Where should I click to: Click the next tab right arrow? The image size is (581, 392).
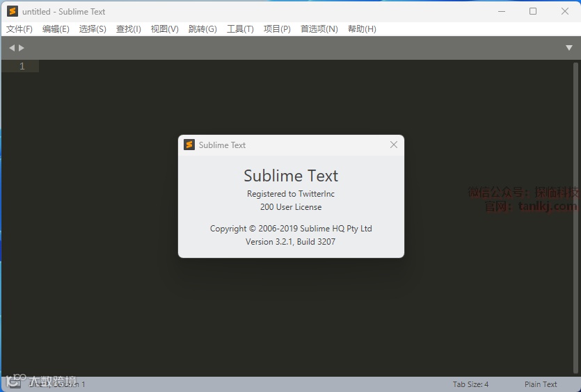click(x=21, y=48)
